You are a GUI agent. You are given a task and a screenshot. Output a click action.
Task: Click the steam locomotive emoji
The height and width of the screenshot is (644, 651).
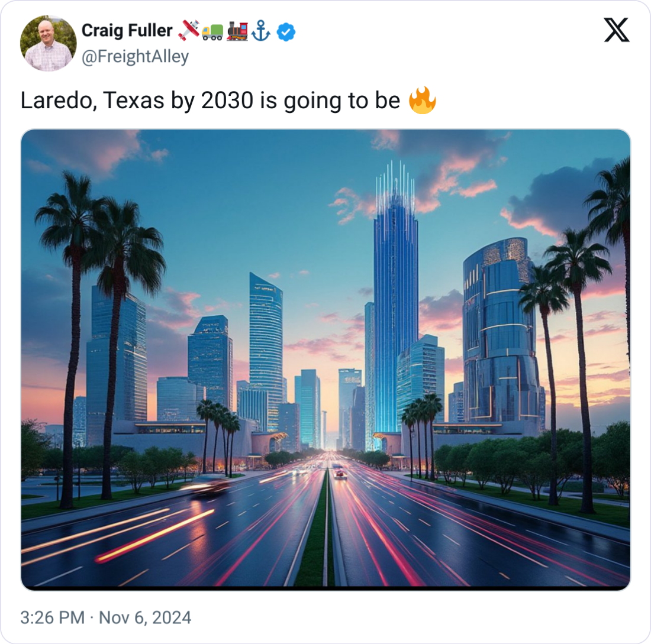237,31
